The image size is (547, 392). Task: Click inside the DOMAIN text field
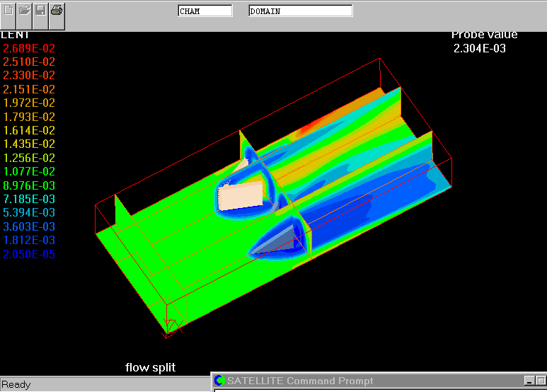[300, 11]
